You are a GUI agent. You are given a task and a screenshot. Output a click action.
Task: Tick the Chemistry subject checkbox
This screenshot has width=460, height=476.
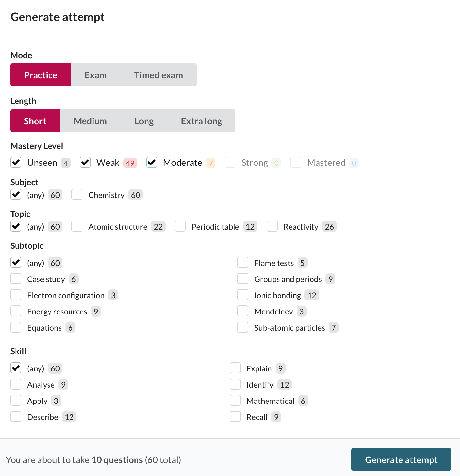(x=77, y=195)
